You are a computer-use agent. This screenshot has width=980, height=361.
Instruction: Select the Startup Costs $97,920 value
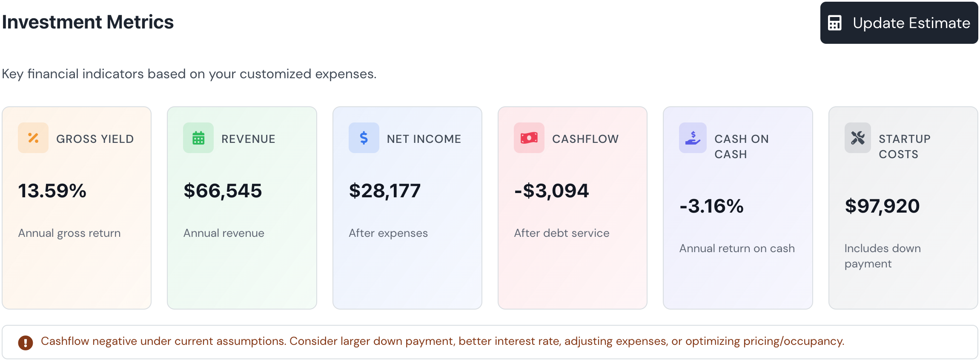(x=882, y=206)
